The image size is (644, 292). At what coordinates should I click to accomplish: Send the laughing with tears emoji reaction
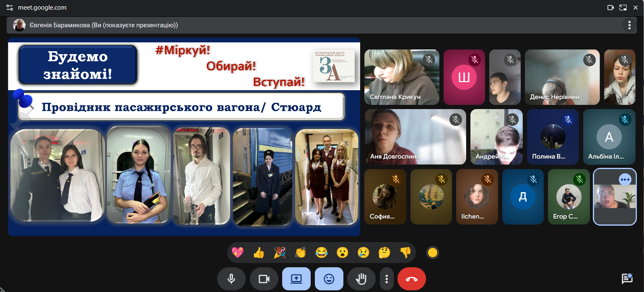pos(322,253)
